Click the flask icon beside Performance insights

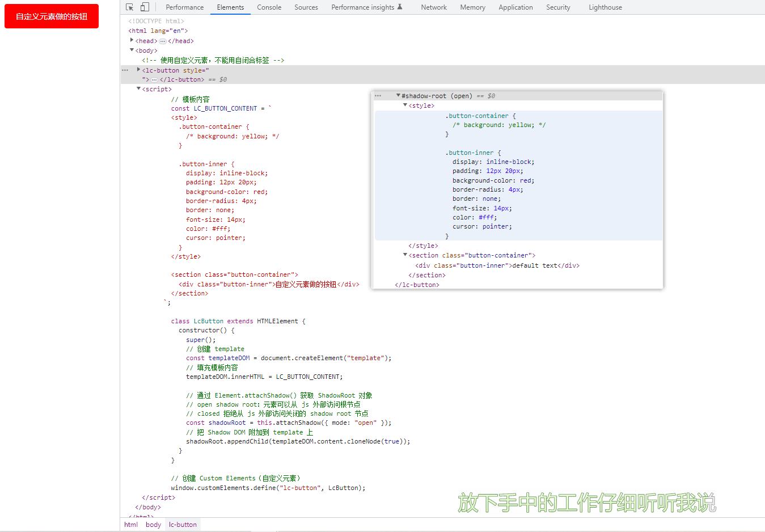400,7
